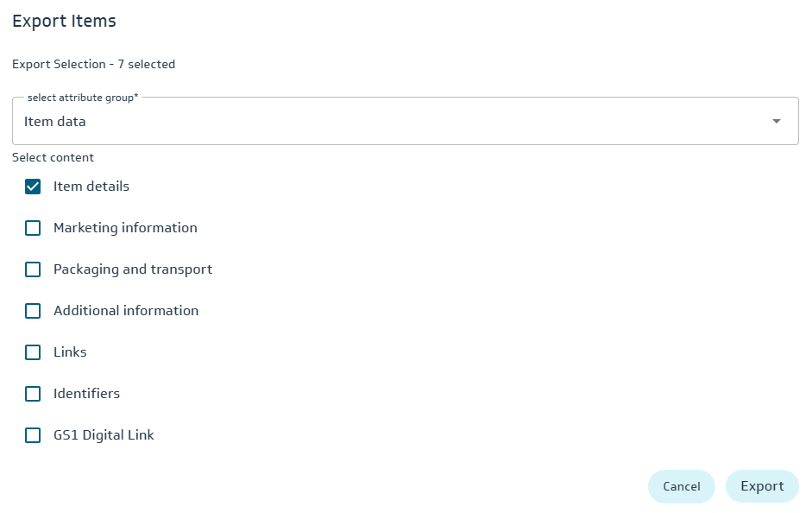Click the attribute group dropdown arrow
This screenshot has width=812, height=513.
pos(776,122)
